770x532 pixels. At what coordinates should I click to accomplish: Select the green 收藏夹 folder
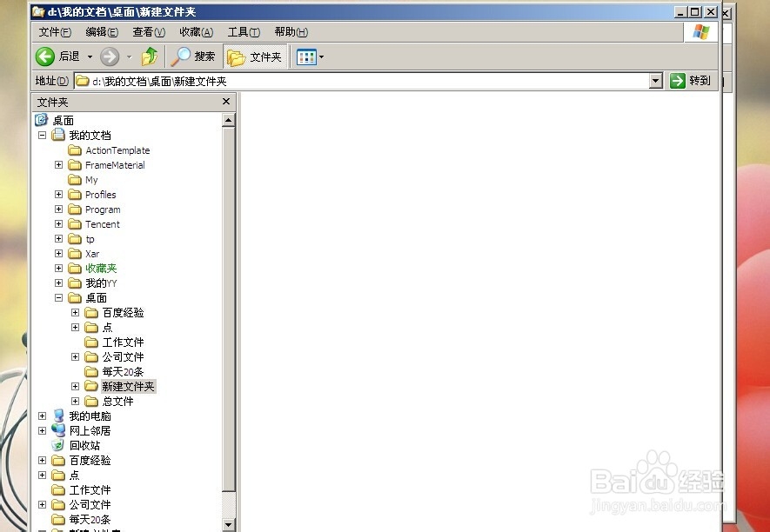pos(101,269)
